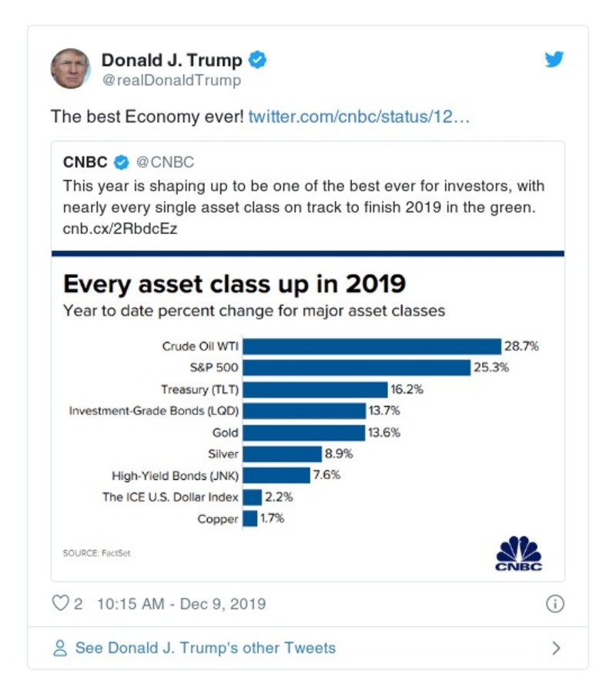Viewport: 616px width, 697px height.
Task: Click the @CNBC username
Action: [167, 163]
